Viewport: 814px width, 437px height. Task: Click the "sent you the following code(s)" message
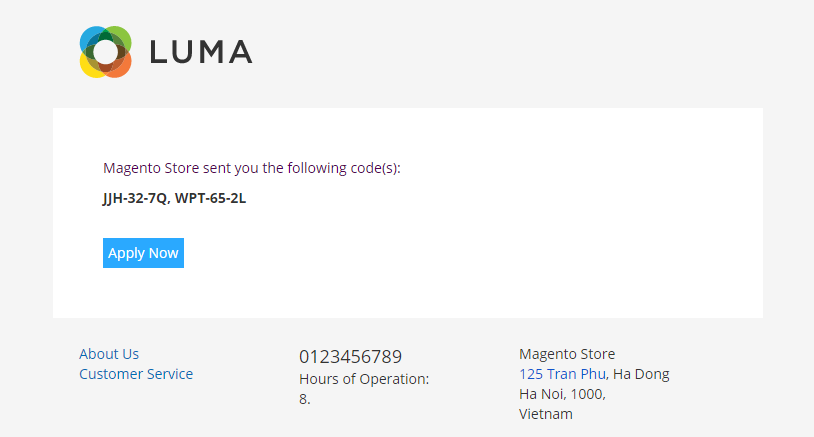[x=290, y=168]
